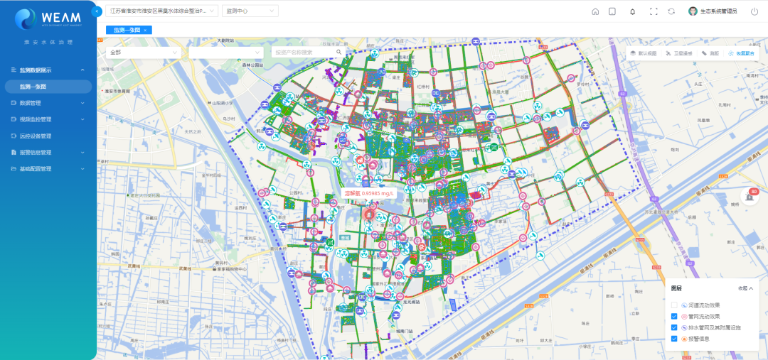Open the project selector dropdown in header
Viewport: 768px width, 360px height.
[x=162, y=11]
